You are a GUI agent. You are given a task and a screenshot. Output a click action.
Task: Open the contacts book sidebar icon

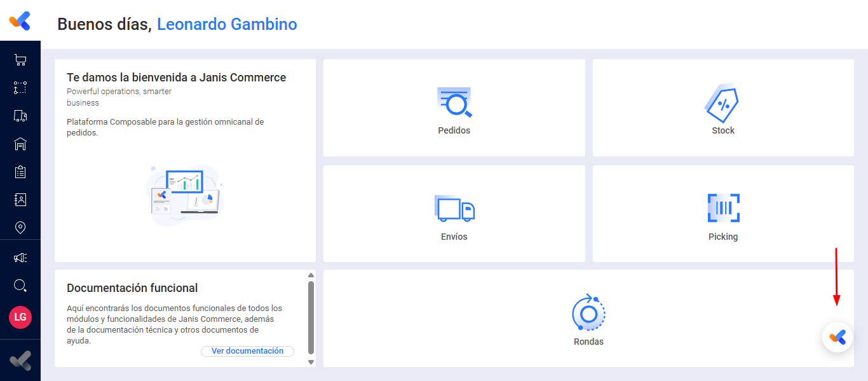20,200
